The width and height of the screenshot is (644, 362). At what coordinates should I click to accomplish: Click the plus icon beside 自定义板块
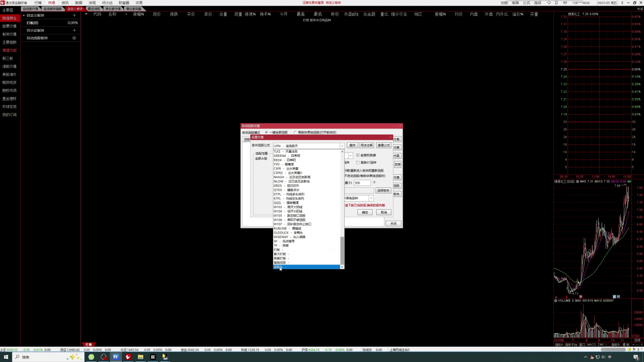74,15
